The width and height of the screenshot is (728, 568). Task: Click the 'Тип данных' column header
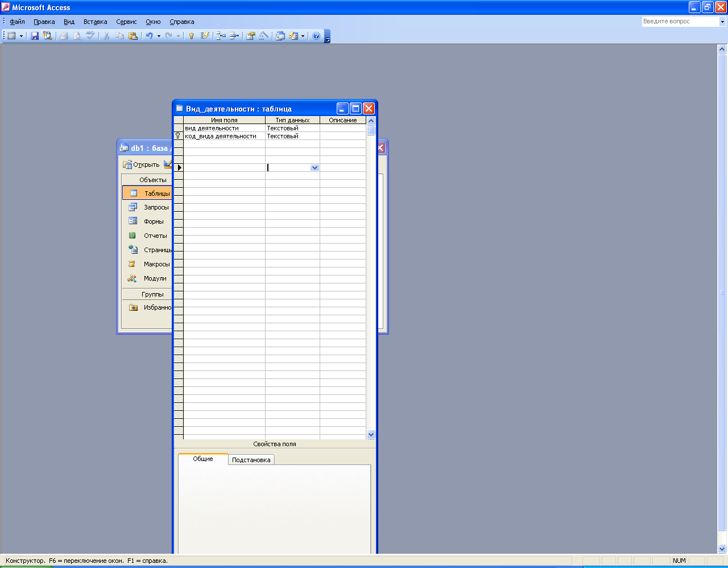click(x=292, y=120)
